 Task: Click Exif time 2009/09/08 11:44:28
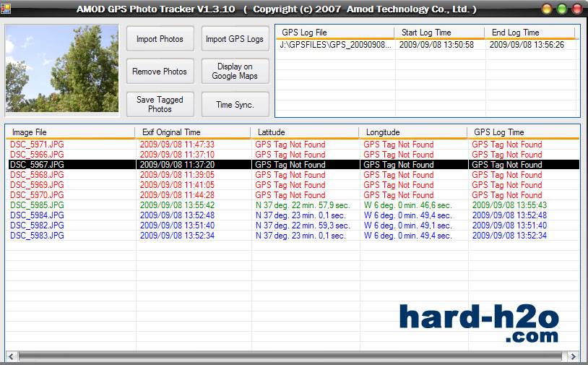pos(177,195)
